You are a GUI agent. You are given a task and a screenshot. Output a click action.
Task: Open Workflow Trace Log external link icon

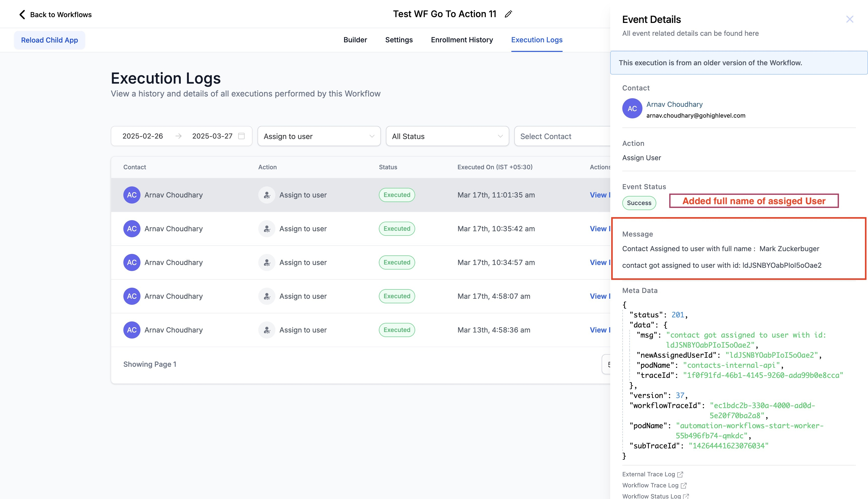(684, 485)
